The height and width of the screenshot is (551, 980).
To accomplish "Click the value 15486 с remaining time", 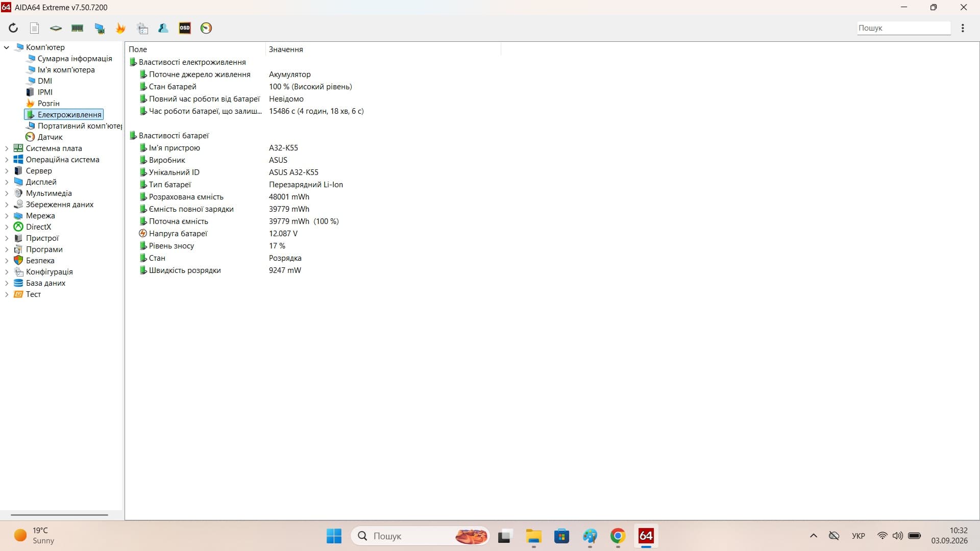I will pyautogui.click(x=316, y=111).
